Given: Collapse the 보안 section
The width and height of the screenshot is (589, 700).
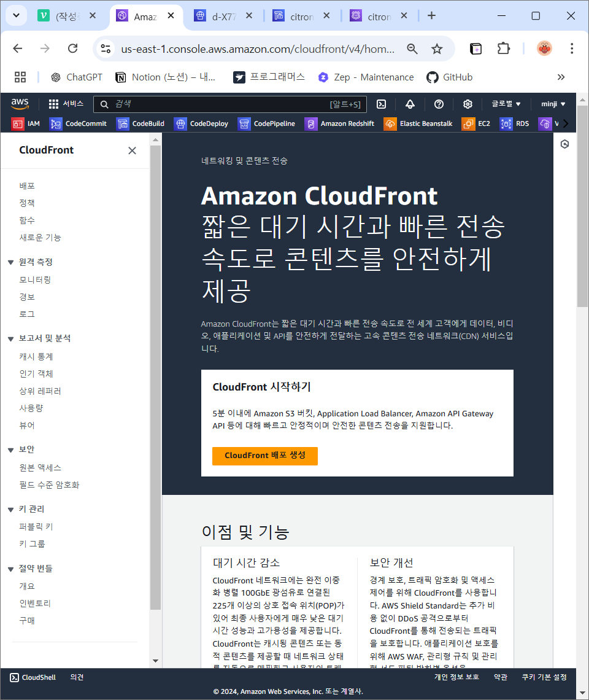Looking at the screenshot, I should [x=10, y=450].
